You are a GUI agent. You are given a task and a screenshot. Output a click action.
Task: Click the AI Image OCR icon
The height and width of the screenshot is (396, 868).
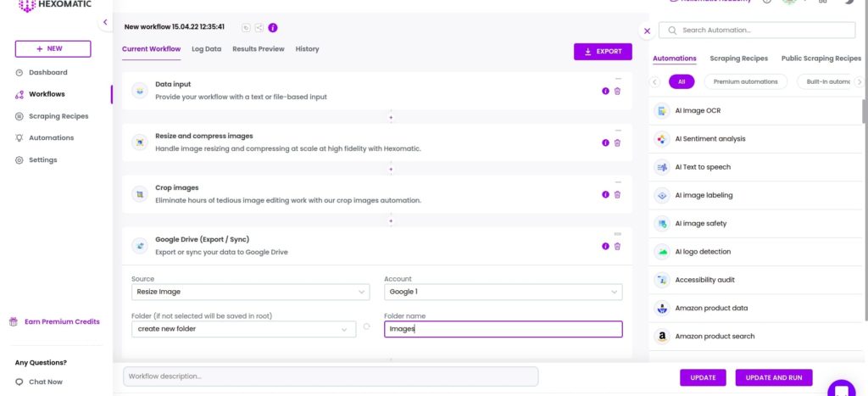pyautogui.click(x=661, y=111)
